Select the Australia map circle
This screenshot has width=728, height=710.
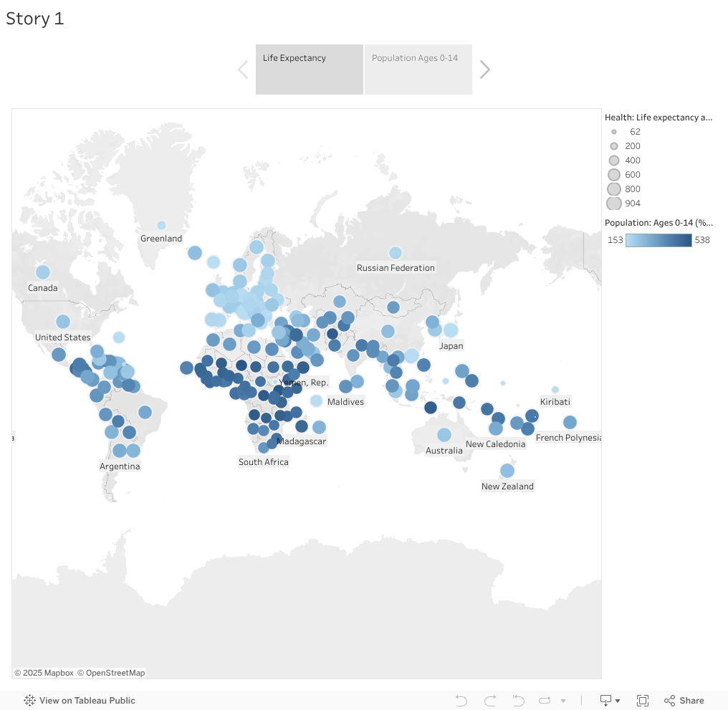coord(444,435)
